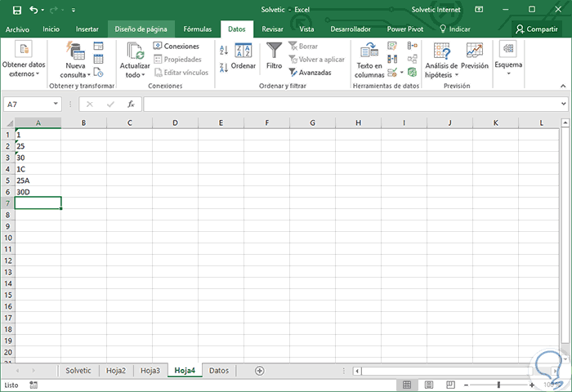Viewport: 572px width, 392px height.
Task: Undo the last action
Action: [34, 10]
